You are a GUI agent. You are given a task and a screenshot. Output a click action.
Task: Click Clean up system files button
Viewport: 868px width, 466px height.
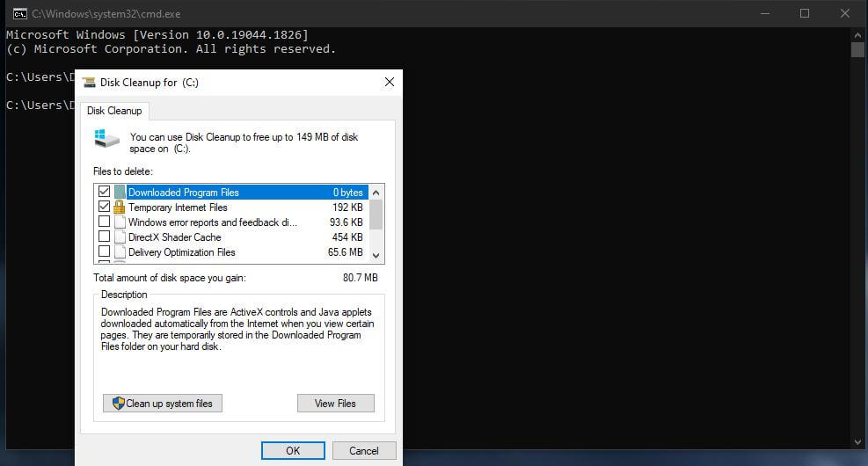coord(162,404)
